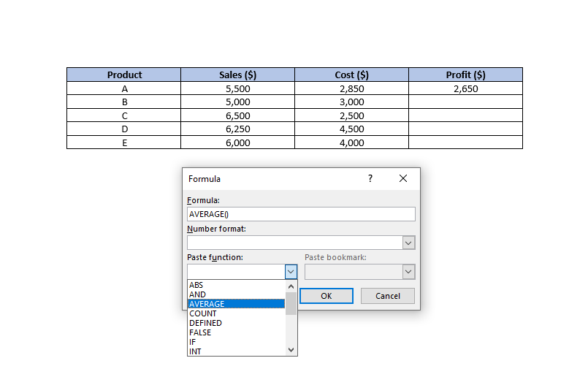Choose AVERAGE in the function list

coord(236,304)
